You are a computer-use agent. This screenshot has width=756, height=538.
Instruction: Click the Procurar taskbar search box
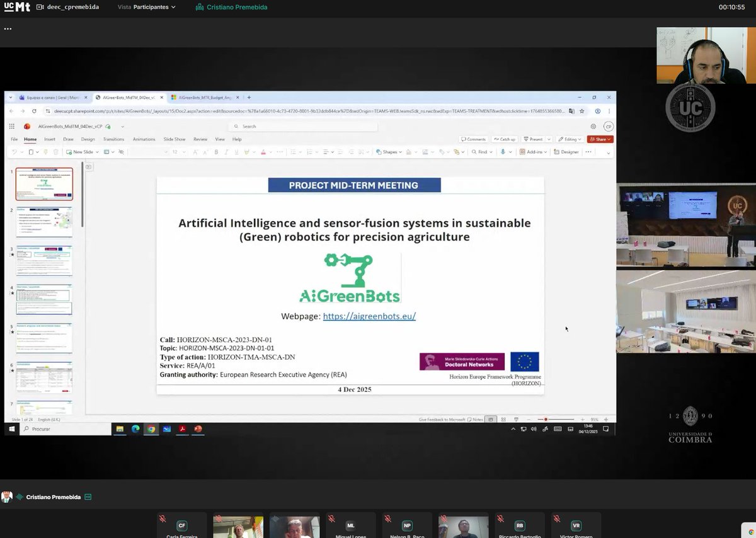65,429
